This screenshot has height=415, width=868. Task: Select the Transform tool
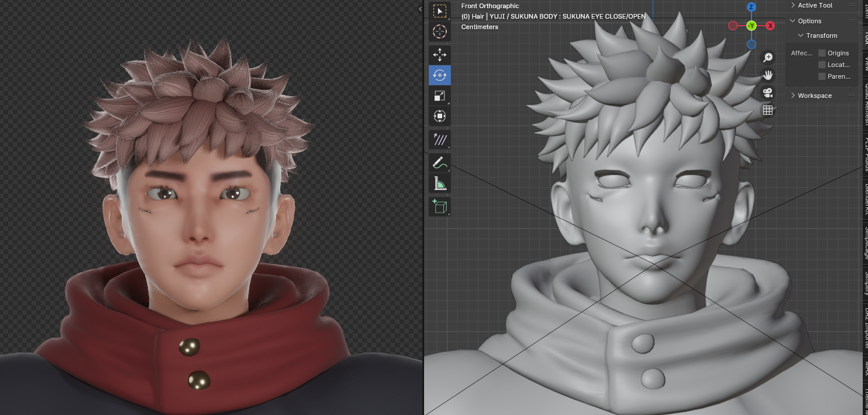pos(439,116)
